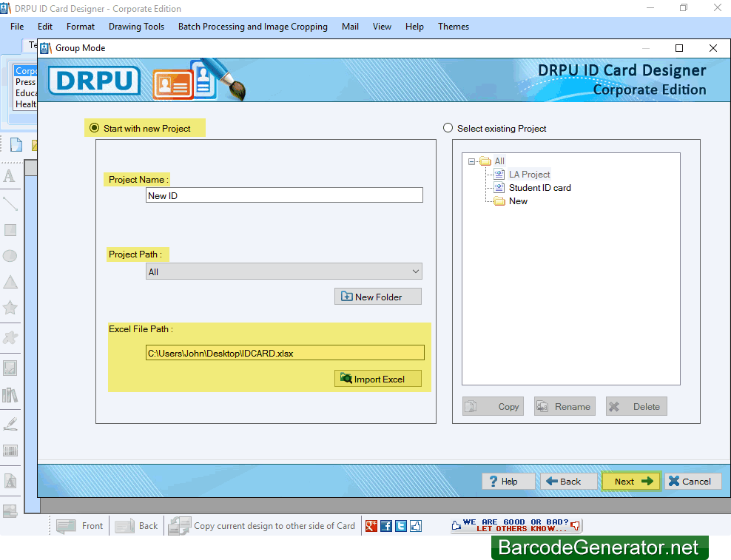
Task: Select the Text tool in the left toolbar
Action: [x=10, y=176]
